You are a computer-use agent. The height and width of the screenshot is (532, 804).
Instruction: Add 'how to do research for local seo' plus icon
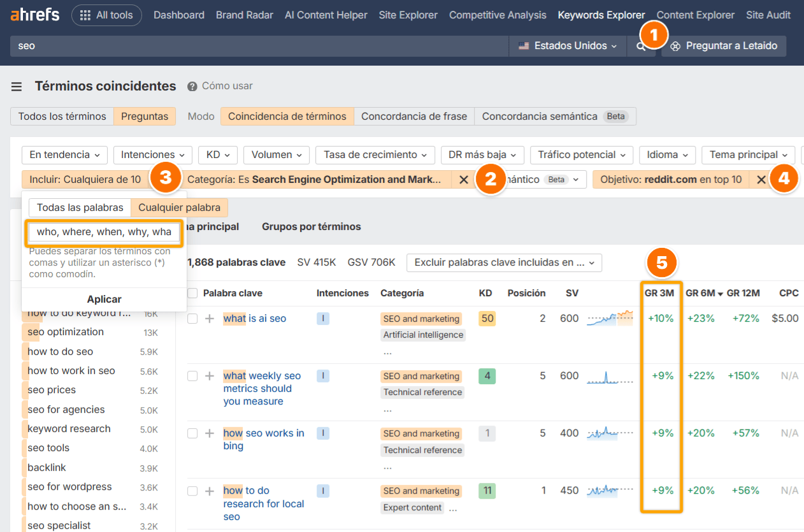click(209, 491)
